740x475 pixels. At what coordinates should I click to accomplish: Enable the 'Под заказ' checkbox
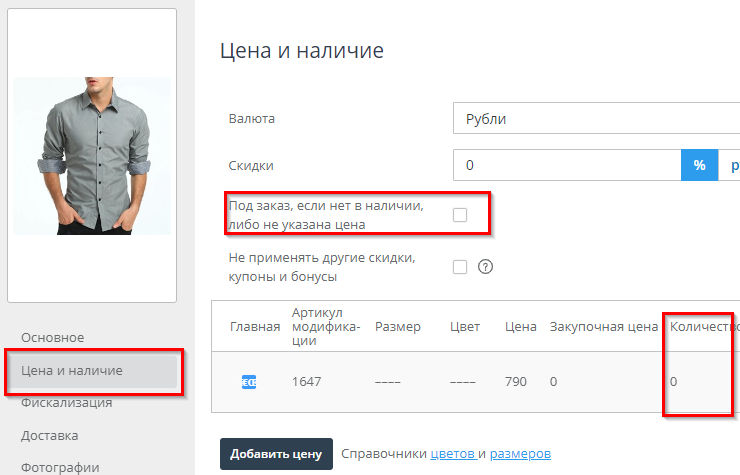point(460,214)
